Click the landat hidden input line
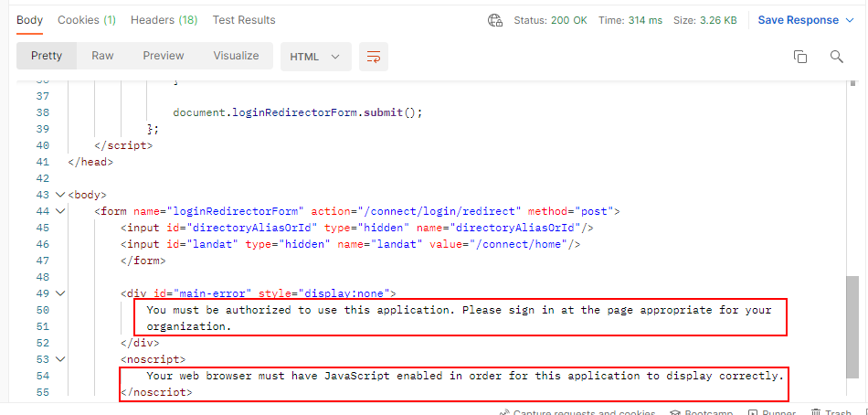The image size is (868, 415). click(x=351, y=244)
